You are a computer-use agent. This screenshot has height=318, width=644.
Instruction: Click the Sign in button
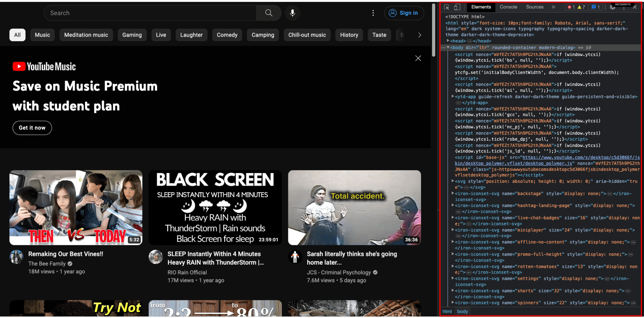[x=404, y=13]
